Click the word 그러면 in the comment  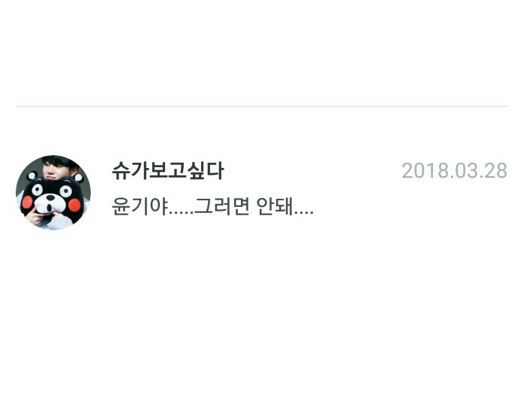tap(222, 206)
